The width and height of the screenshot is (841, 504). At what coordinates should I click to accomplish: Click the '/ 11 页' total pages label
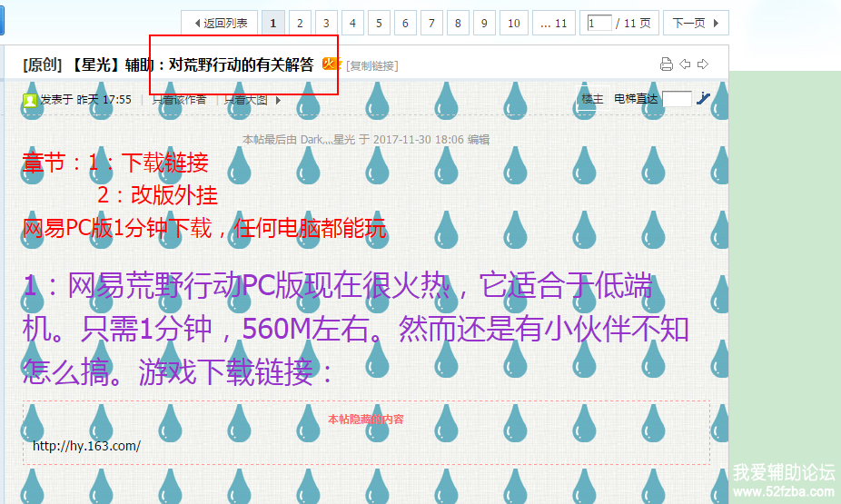click(x=633, y=23)
